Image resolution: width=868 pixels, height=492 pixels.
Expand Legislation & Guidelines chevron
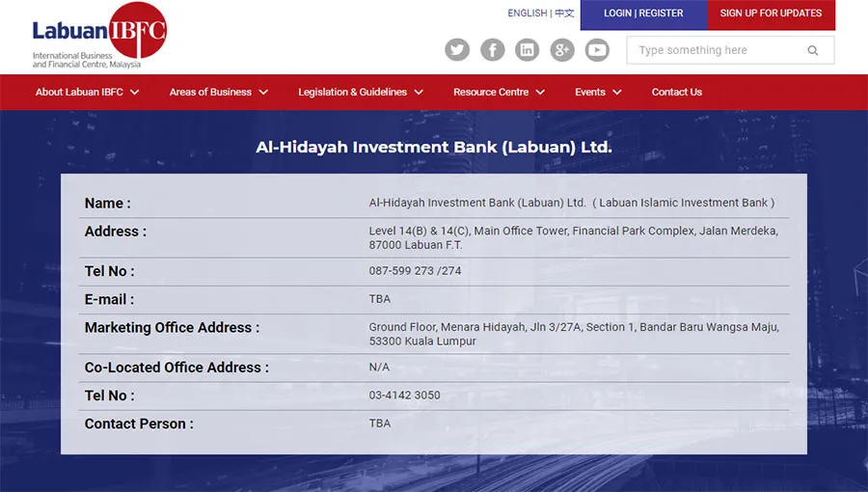419,93
